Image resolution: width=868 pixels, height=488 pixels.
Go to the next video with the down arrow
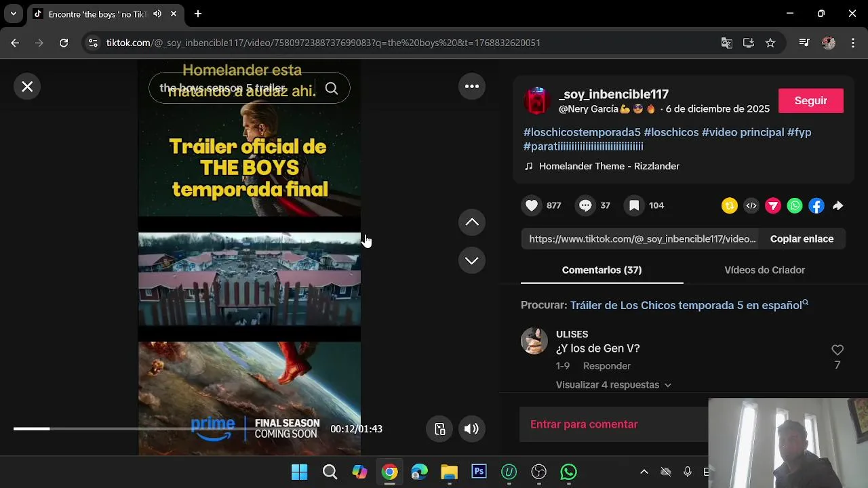tap(471, 260)
